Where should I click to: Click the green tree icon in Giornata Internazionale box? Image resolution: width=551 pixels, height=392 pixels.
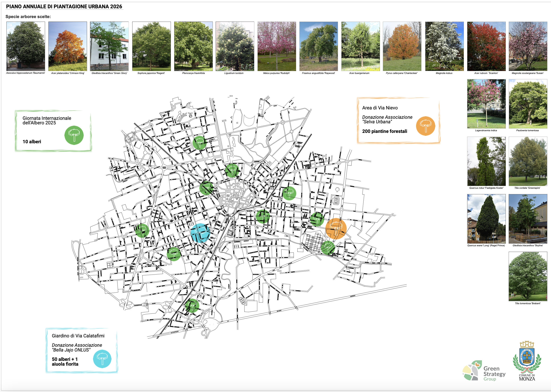coord(74,135)
